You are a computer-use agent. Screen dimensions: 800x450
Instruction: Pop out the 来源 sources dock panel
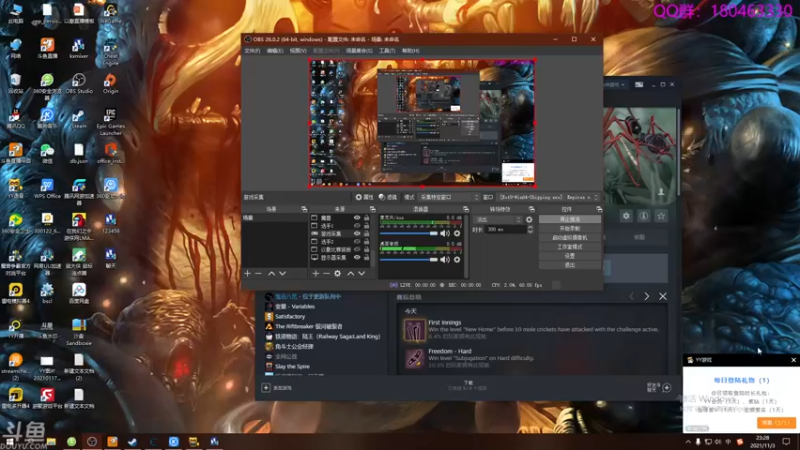click(x=372, y=209)
